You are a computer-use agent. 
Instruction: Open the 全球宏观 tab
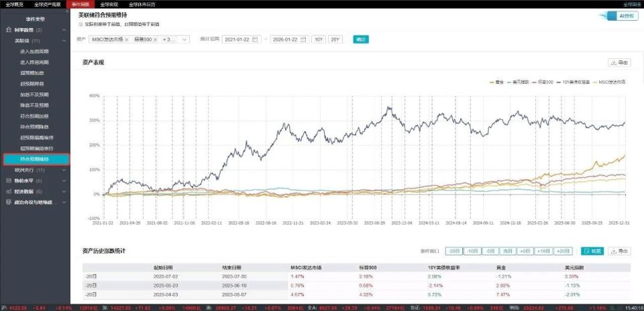[109, 5]
